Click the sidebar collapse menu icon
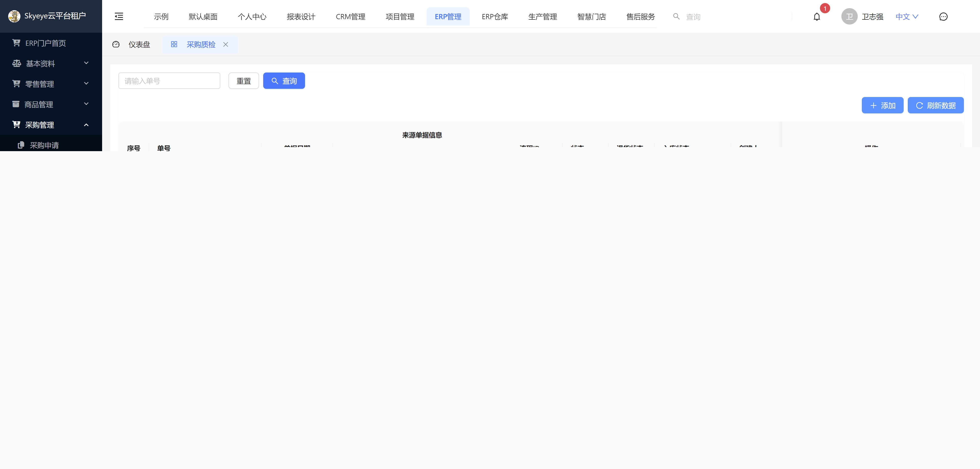Viewport: 980px width, 469px height. point(119,16)
